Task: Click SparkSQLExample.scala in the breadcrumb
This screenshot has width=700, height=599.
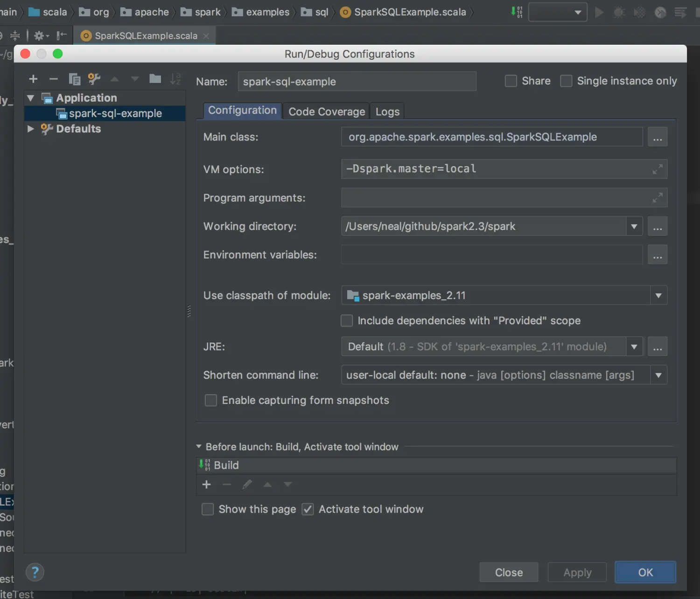Action: point(403,12)
